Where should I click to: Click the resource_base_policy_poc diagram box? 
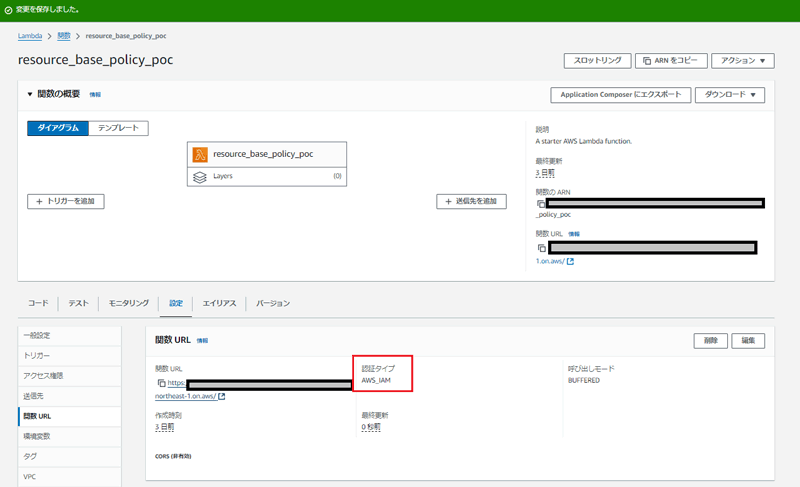click(267, 155)
